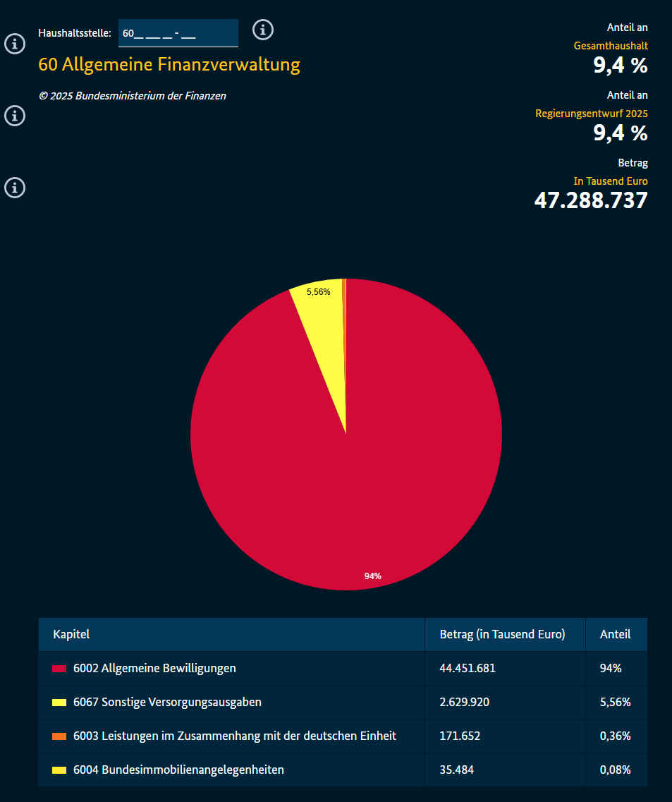Image resolution: width=672 pixels, height=802 pixels.
Task: Click the left-margin info icon beside the Haushaltsstelle label
Action: click(x=15, y=44)
